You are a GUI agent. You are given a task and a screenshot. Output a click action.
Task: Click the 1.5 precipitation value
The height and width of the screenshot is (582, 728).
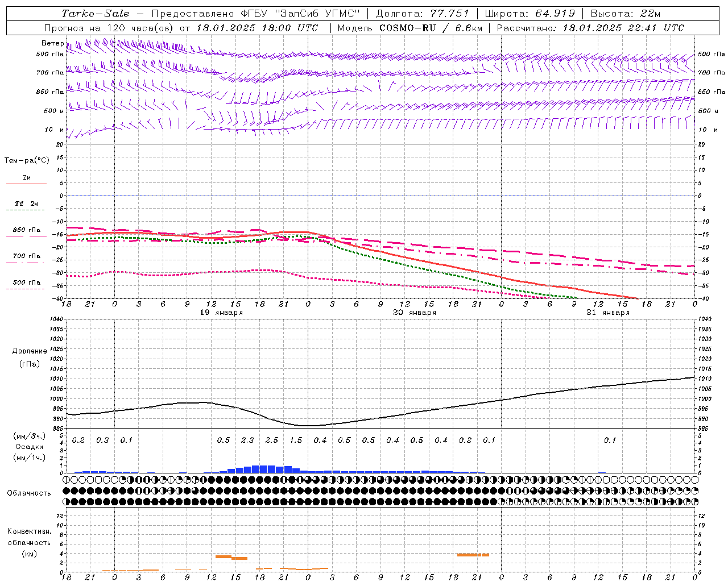(296, 440)
